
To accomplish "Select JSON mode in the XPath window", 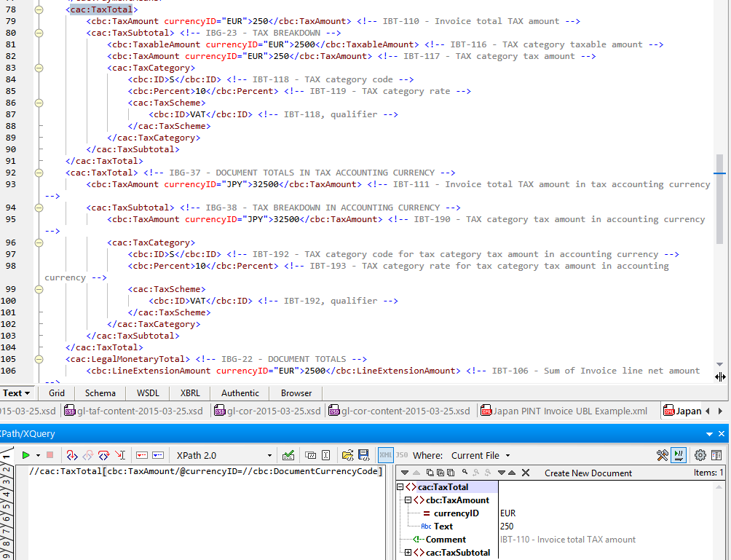I will pyautogui.click(x=400, y=454).
